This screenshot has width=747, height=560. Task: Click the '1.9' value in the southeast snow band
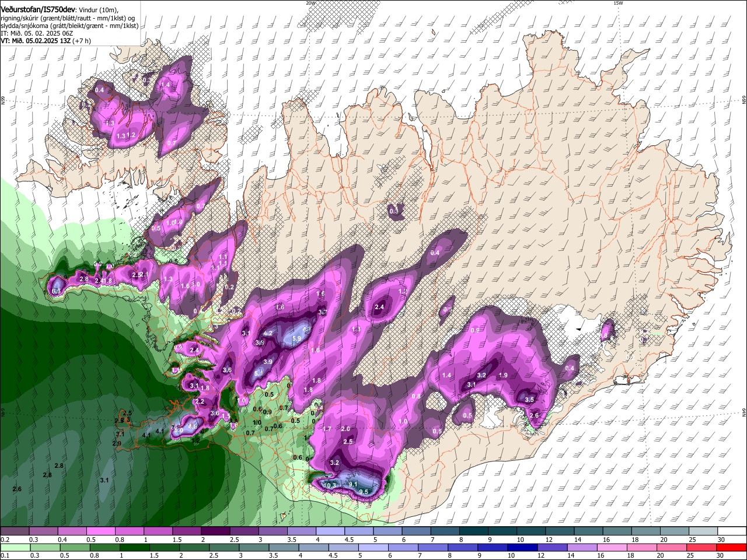click(502, 375)
